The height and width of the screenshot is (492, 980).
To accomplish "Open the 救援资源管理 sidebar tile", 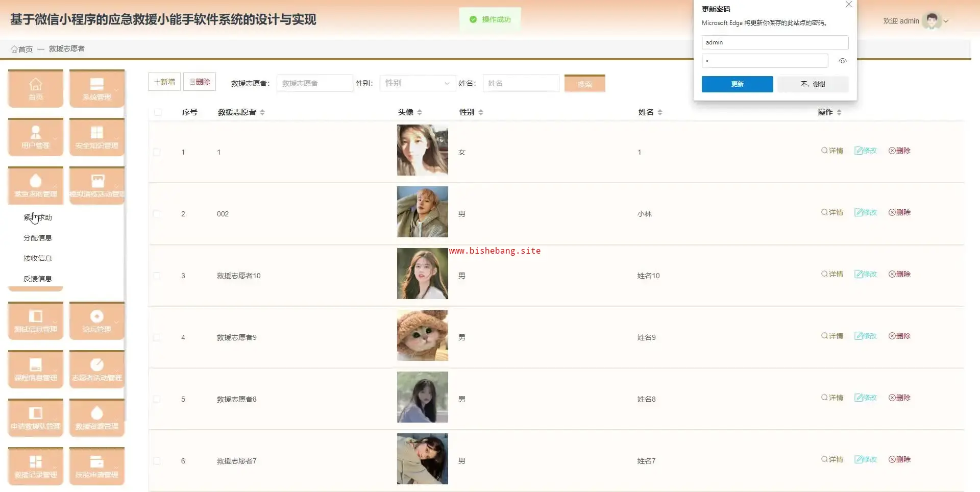I will [97, 418].
